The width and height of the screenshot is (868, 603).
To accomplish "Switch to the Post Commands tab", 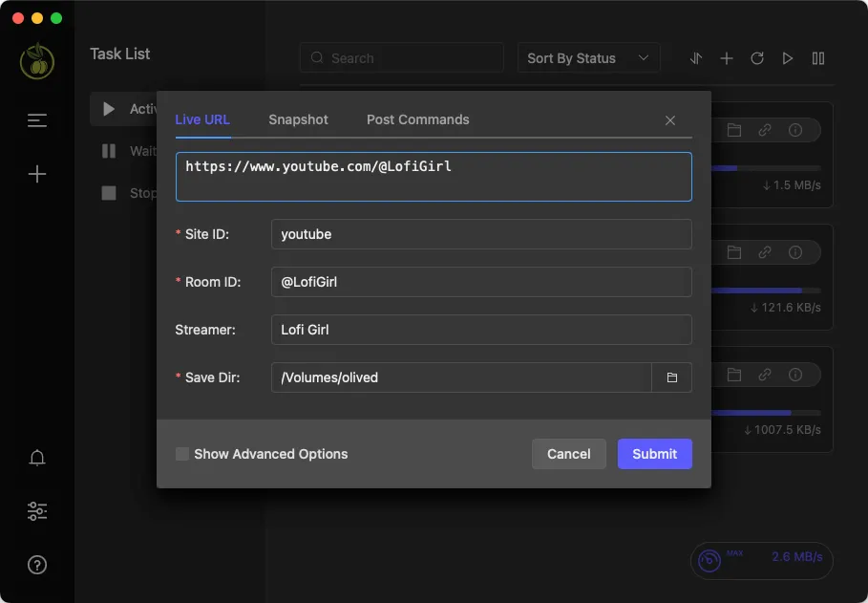I will [417, 119].
